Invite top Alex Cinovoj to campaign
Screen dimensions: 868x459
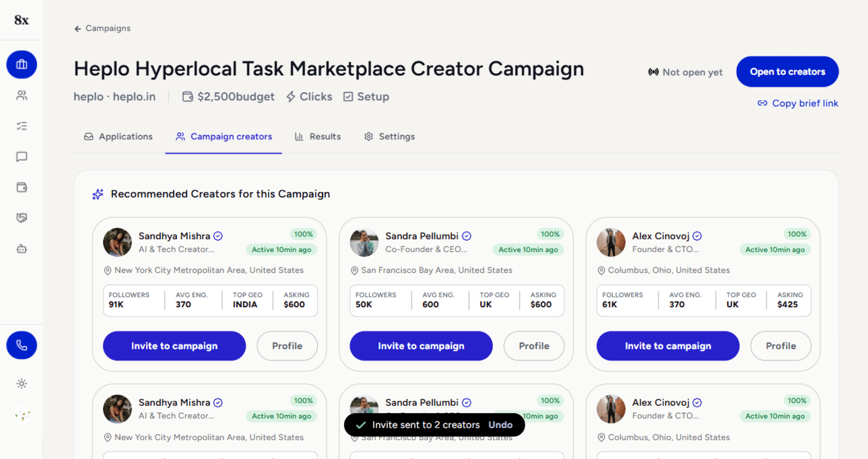(668, 346)
